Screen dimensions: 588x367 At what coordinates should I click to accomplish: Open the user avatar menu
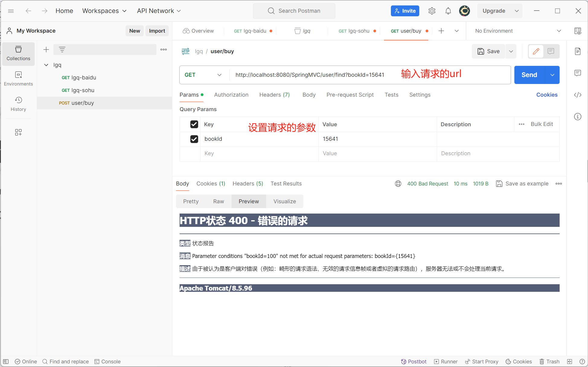pos(465,11)
